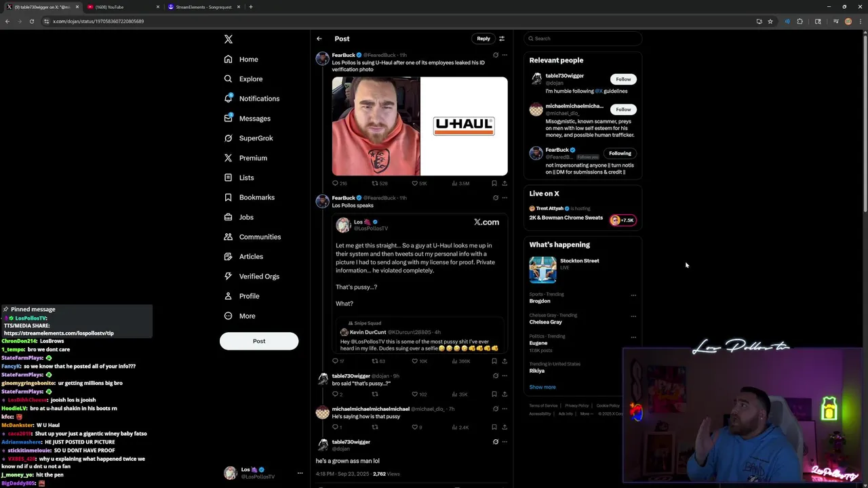
Task: Click streamelements tip link in pinned message
Action: click(59, 333)
